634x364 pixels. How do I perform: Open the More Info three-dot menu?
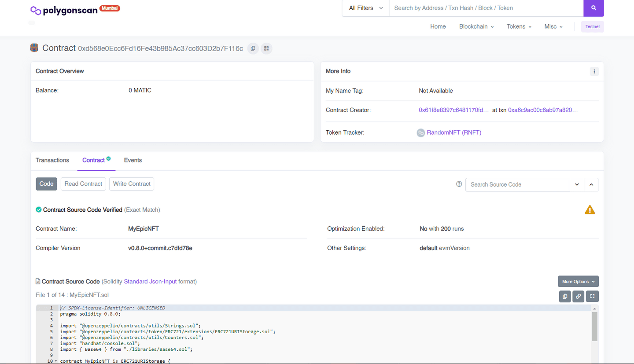click(x=594, y=71)
